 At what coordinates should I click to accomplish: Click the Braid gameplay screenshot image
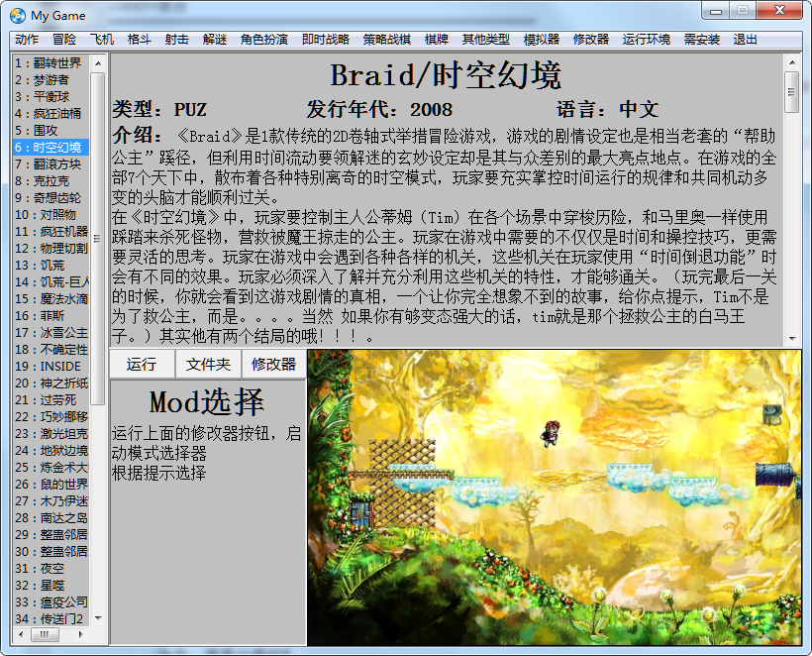[x=553, y=497]
